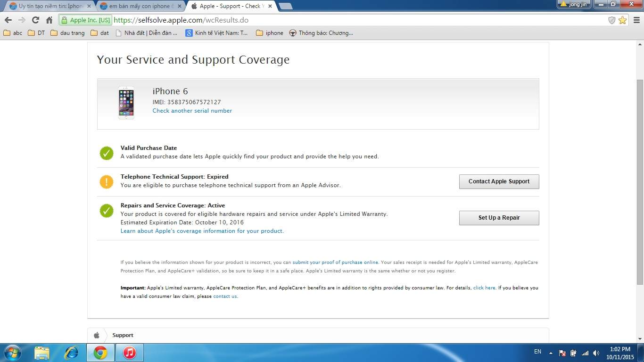Click the green check beside Repairs and Service Coverage
644x362 pixels.
click(107, 211)
